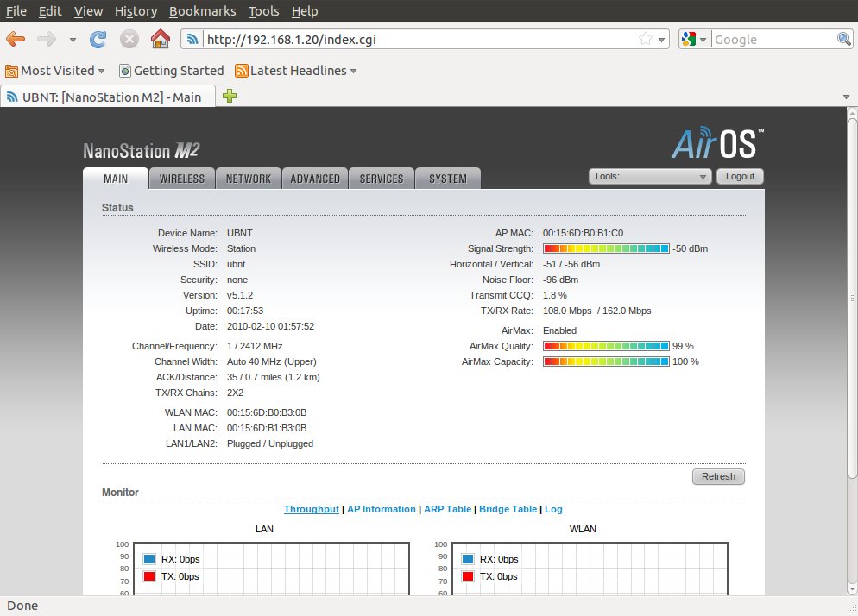This screenshot has height=616, width=858.
Task: Click the Reload page icon
Action: point(98,39)
